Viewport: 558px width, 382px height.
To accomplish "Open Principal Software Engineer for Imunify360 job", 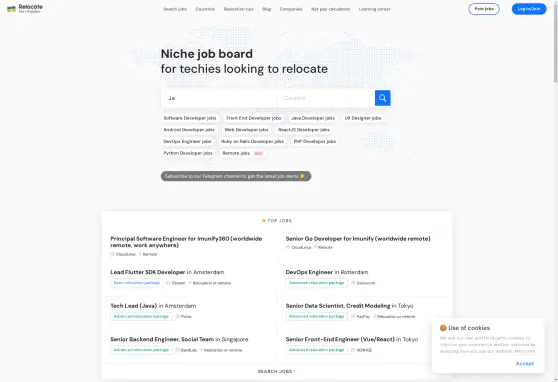I will (186, 242).
